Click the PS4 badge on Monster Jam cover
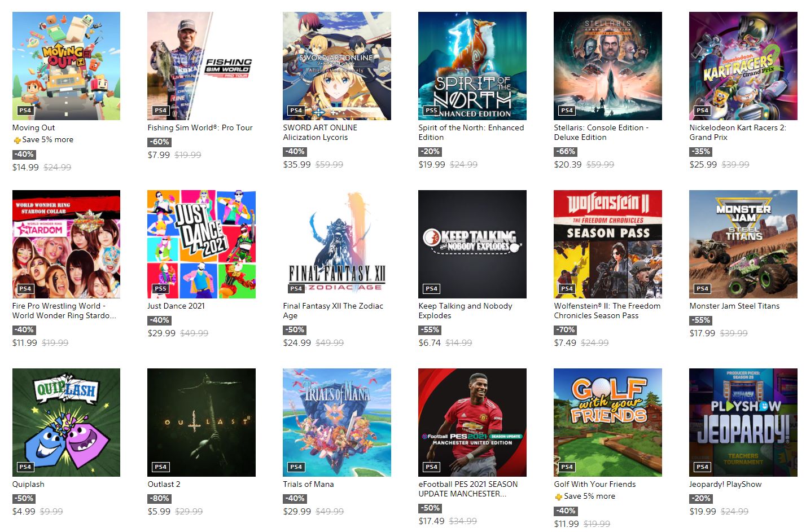806x532 pixels. (x=702, y=289)
